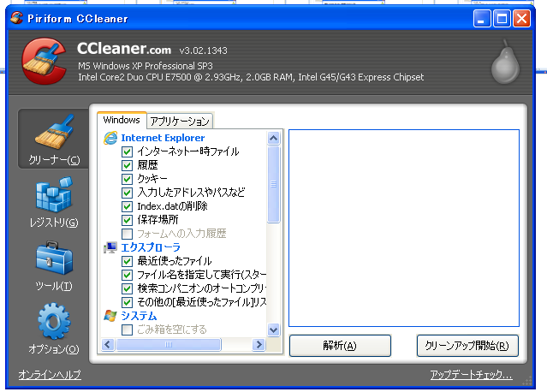Viewport: 547px width, 392px height.
Task: Toggle Index.datの削除 checkbox
Action: (127, 206)
